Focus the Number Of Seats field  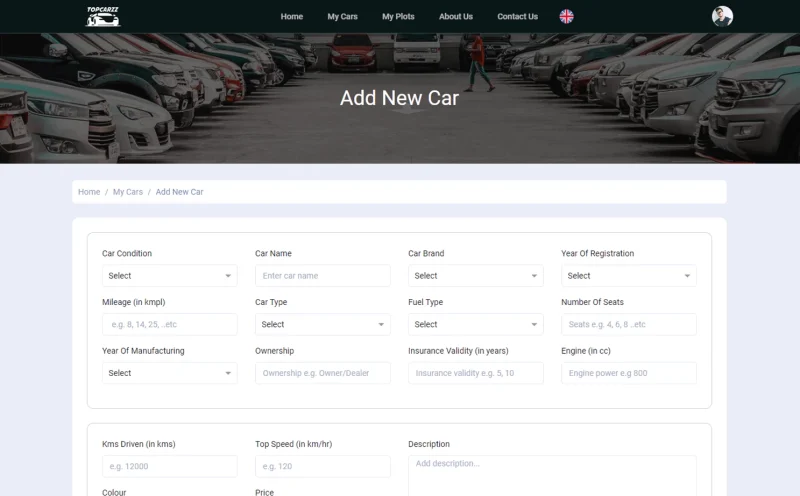(629, 325)
